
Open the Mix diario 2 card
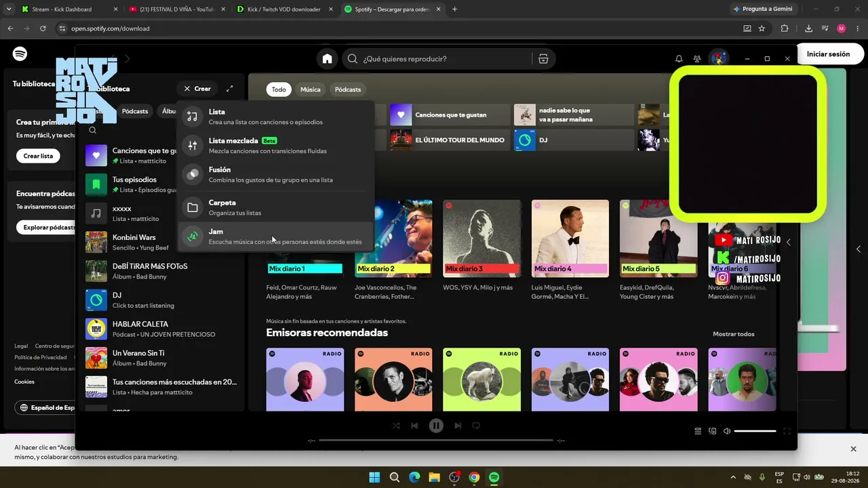[x=393, y=250]
